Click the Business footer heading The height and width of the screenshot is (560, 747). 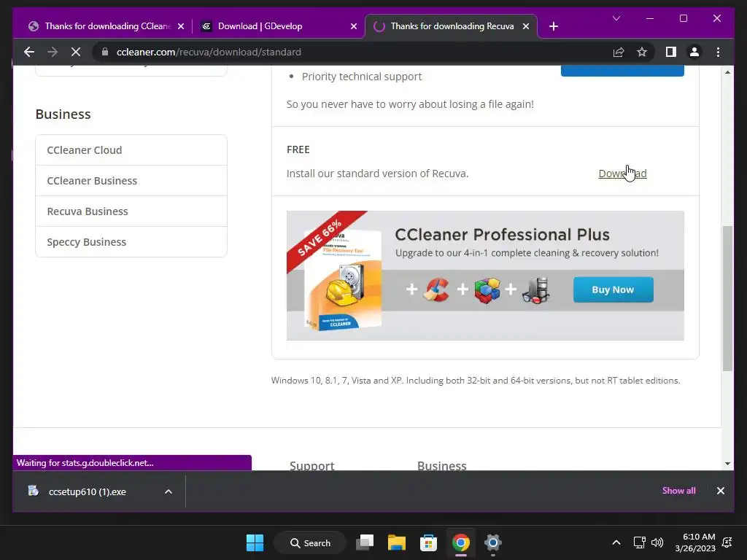coord(441,465)
